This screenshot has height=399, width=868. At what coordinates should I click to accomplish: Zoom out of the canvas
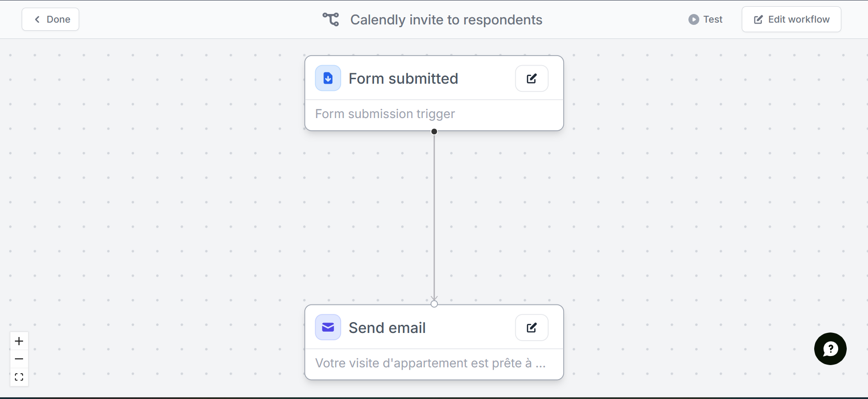tap(19, 359)
